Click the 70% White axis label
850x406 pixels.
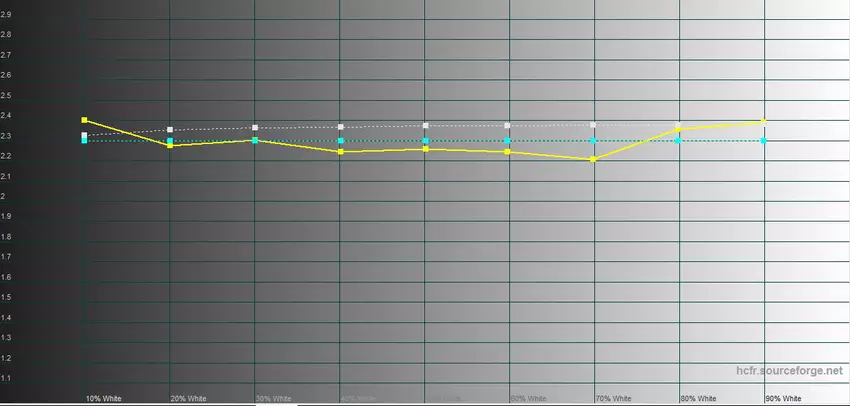[613, 399]
